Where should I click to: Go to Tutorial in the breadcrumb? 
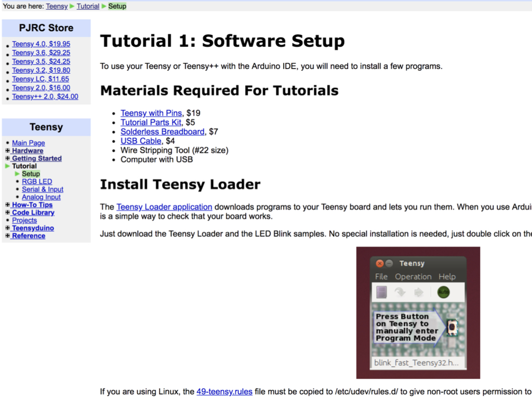(88, 6)
